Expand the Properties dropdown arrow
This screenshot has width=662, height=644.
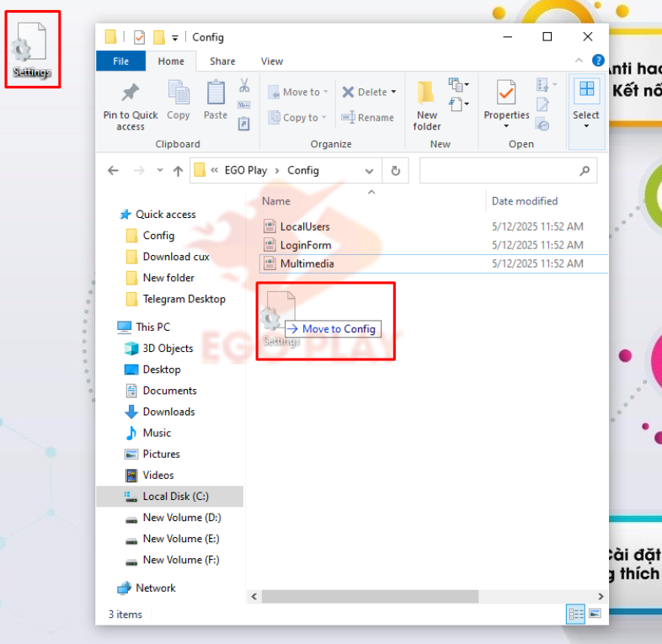[x=506, y=125]
